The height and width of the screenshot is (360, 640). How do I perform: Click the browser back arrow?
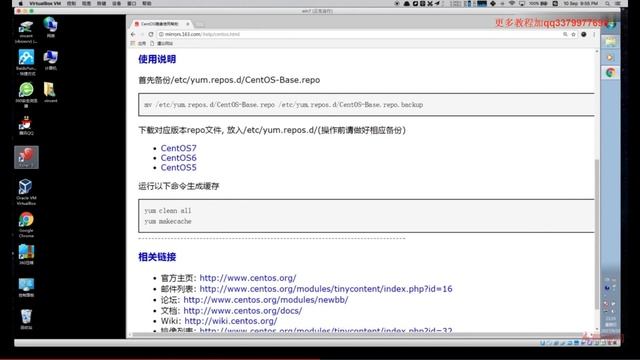tap(133, 34)
